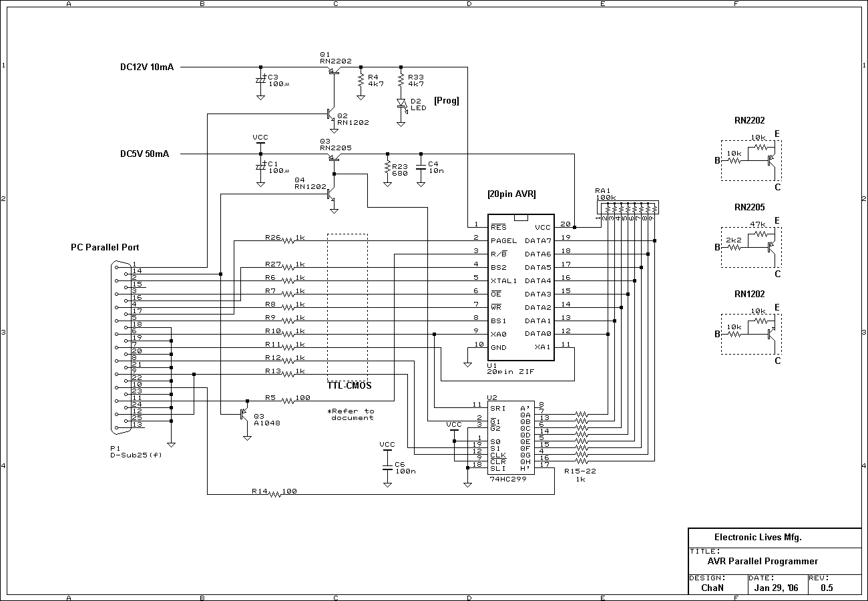Select the Q2 RN1202 transistor

click(x=331, y=114)
